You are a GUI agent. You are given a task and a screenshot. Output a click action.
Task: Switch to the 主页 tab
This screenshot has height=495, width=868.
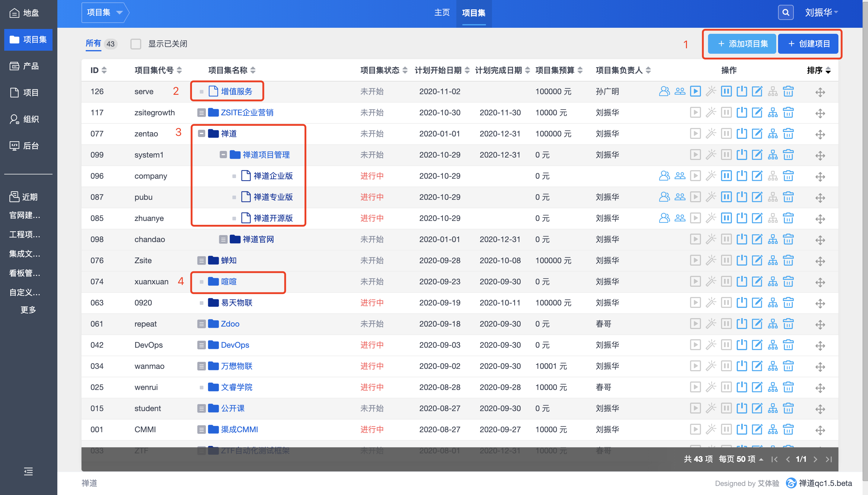(x=442, y=13)
